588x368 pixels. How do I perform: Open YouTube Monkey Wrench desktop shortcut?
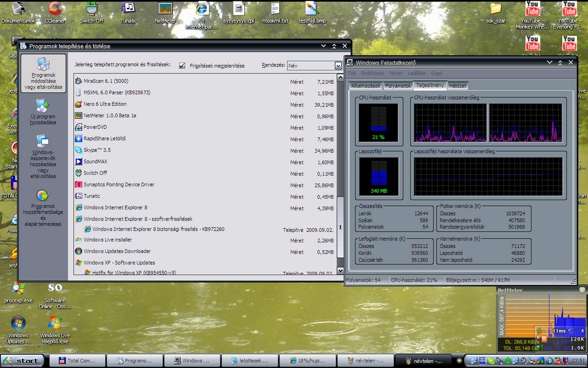[532, 15]
